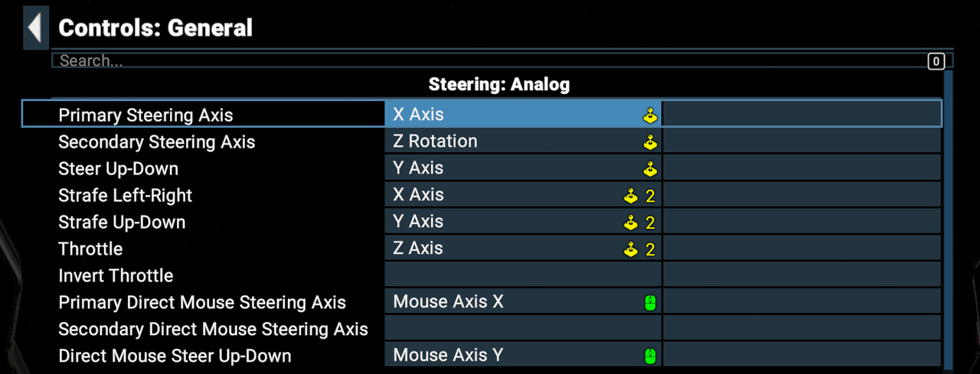Click joystick icon on Steer Up-Down binding
The height and width of the screenshot is (374, 980).
[650, 169]
